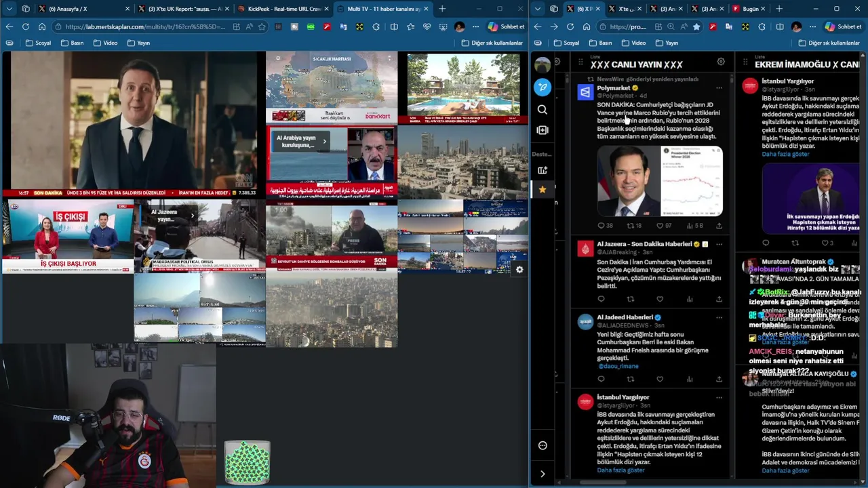868x488 pixels.
Task: Open more options on Polymarket post
Action: pos(719,88)
